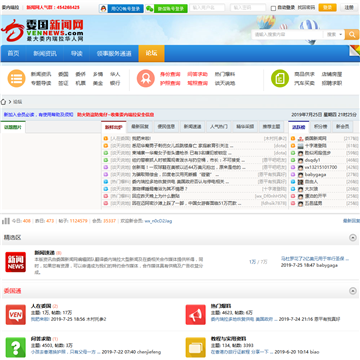360x360 pixels.
Task: Click the red award ribbon icon
Action: click(146, 79)
